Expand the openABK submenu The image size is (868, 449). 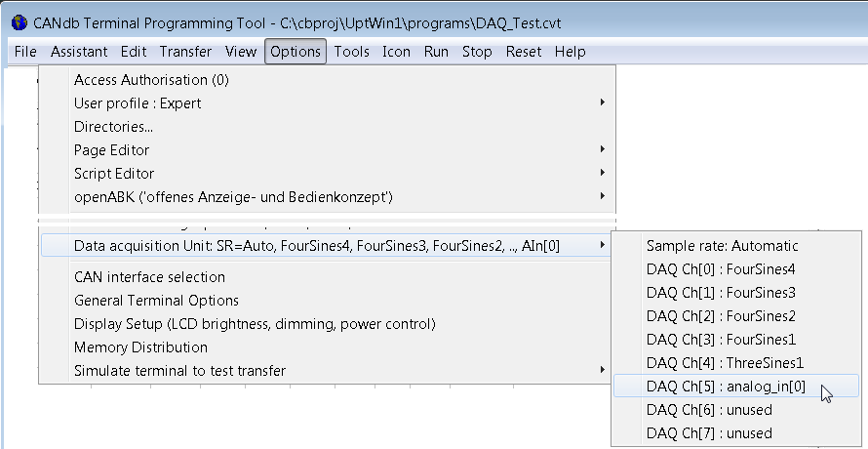tap(233, 197)
